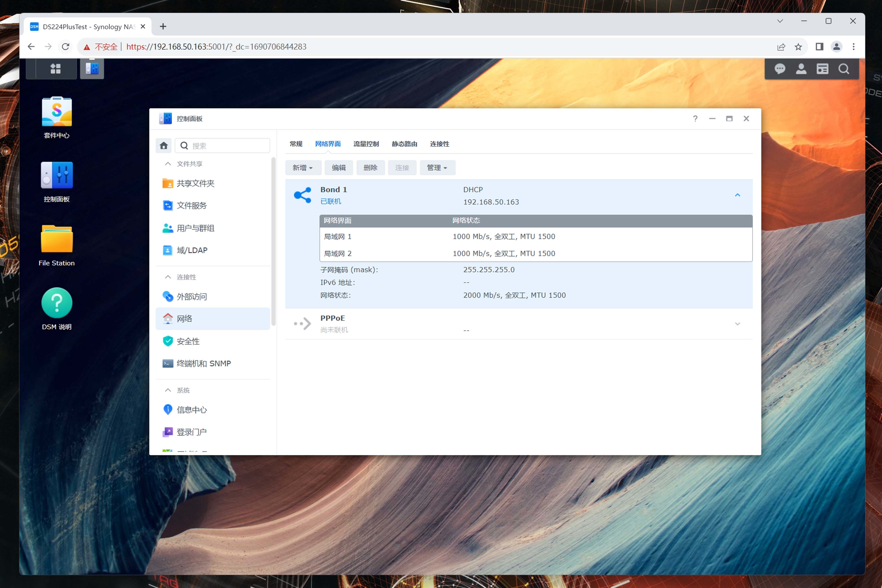
Task: Collapse the 文件共享 sidebar section
Action: [168, 164]
